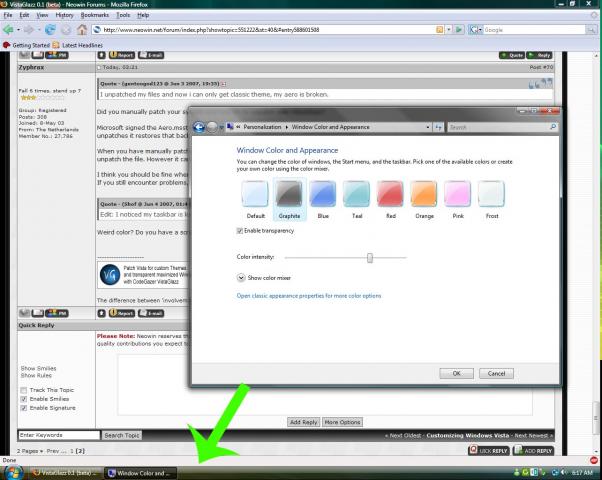Click the top Report post button
Viewport: 602px width, 480px height.
[122, 55]
